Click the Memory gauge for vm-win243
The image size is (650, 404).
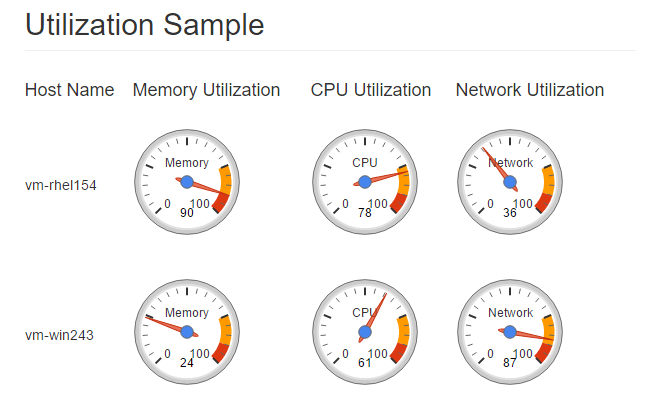coord(186,332)
